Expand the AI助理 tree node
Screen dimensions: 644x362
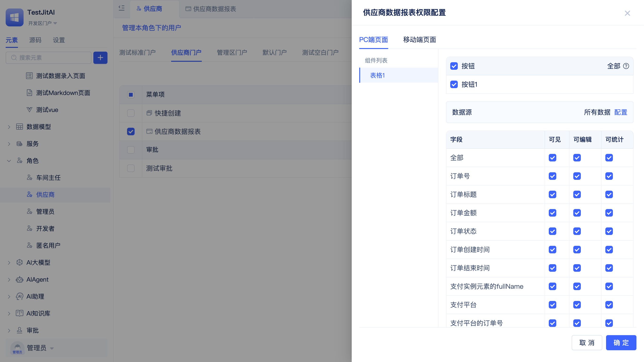(9, 297)
